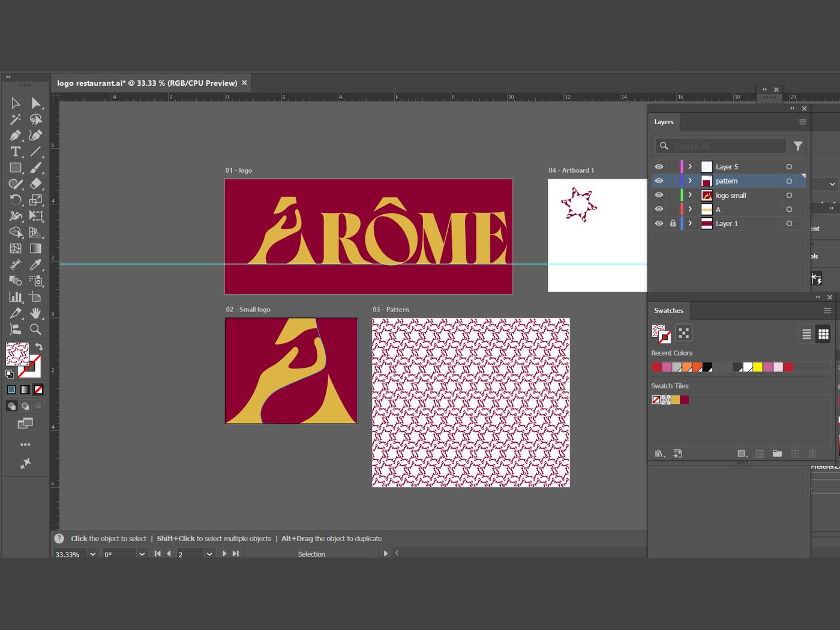Viewport: 840px width, 630px height.
Task: Pick the Paintbrush tool
Action: (36, 168)
